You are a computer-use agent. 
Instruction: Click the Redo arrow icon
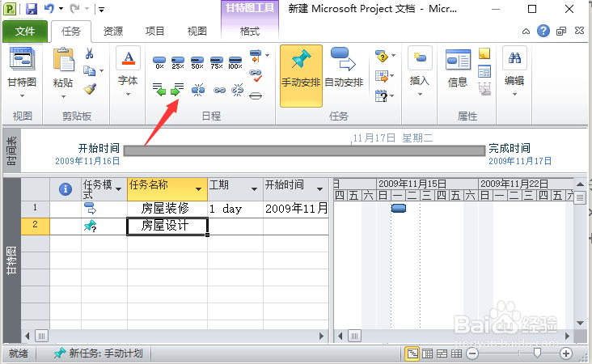(75, 8)
